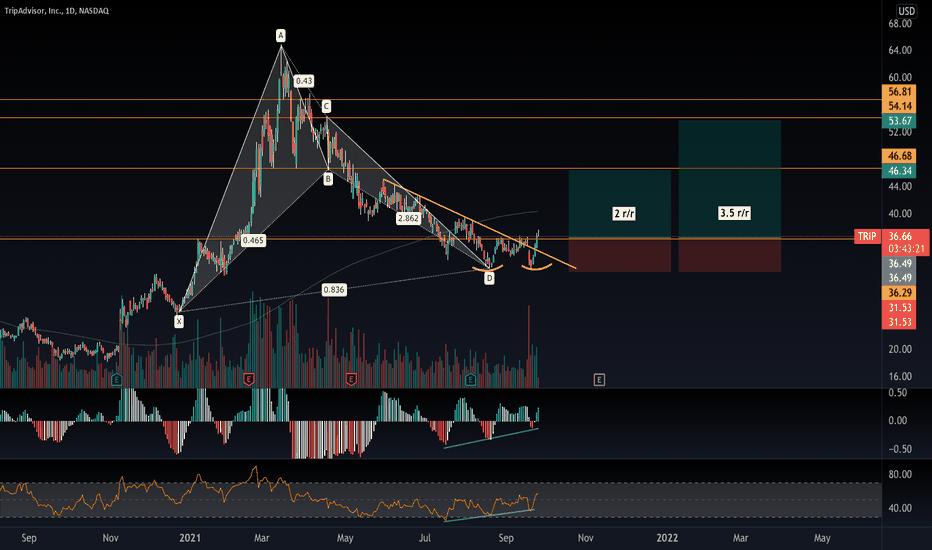Click the TripAdvisor, Inc., 1D, NASDAQ title
The image size is (932, 550).
point(56,11)
